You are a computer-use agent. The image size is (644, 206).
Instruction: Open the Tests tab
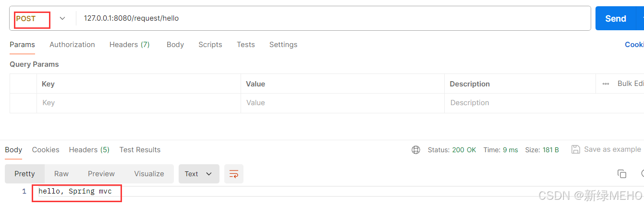pos(245,44)
